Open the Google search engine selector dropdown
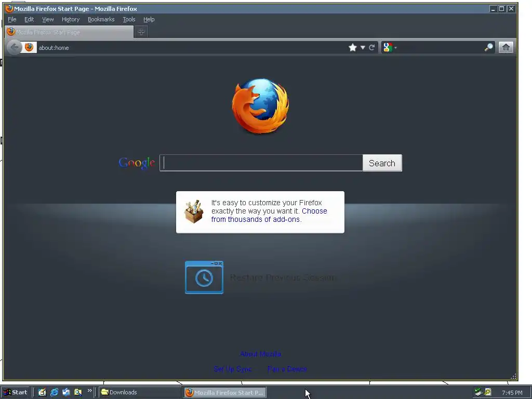The width and height of the screenshot is (532, 399). pyautogui.click(x=390, y=47)
